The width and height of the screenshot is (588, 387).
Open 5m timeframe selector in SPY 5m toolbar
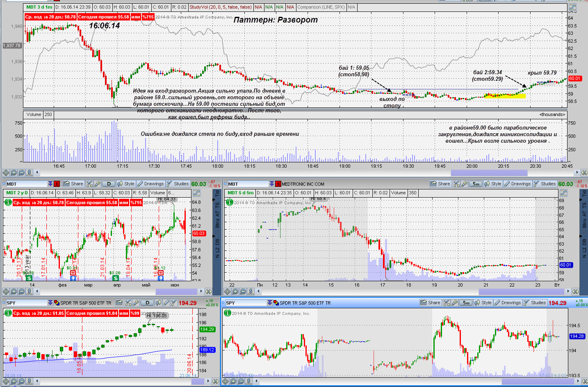tap(466, 303)
